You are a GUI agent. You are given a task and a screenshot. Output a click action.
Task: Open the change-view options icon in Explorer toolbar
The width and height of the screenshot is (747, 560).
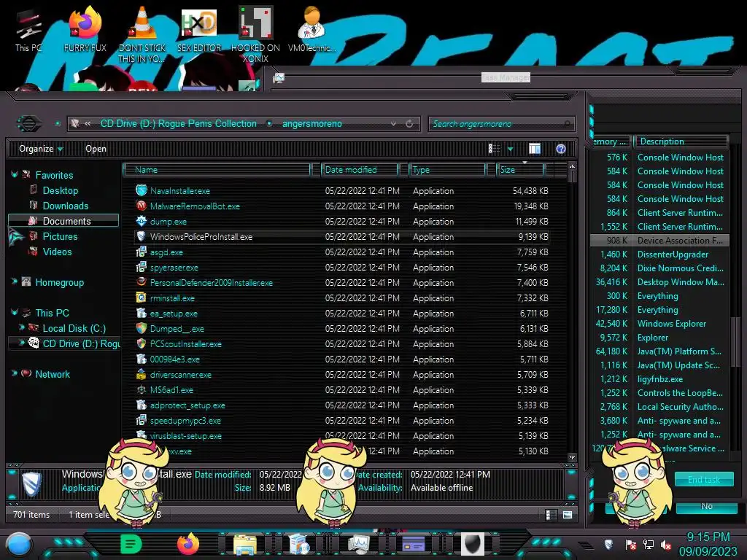pos(494,149)
